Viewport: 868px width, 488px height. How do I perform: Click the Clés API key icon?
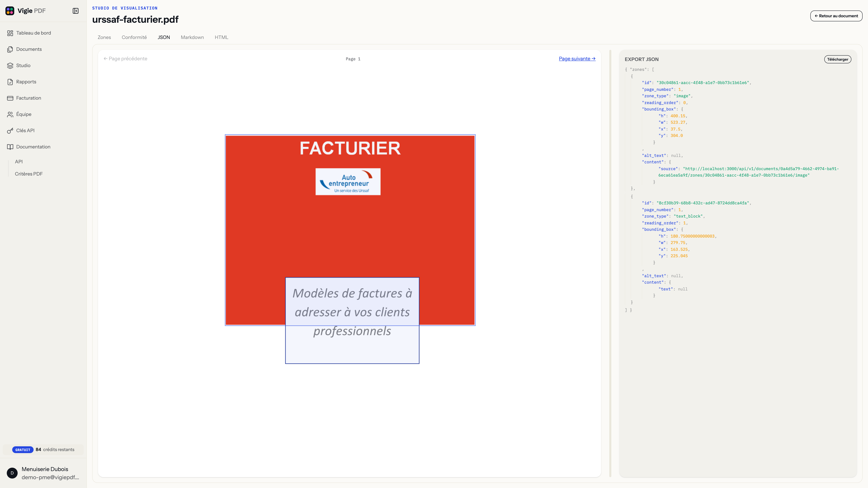coord(10,131)
